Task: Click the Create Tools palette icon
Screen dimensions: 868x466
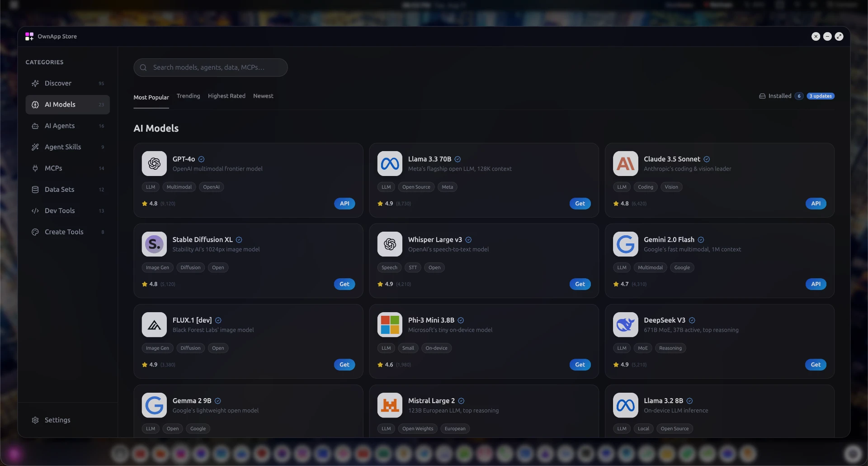Action: 35,232
